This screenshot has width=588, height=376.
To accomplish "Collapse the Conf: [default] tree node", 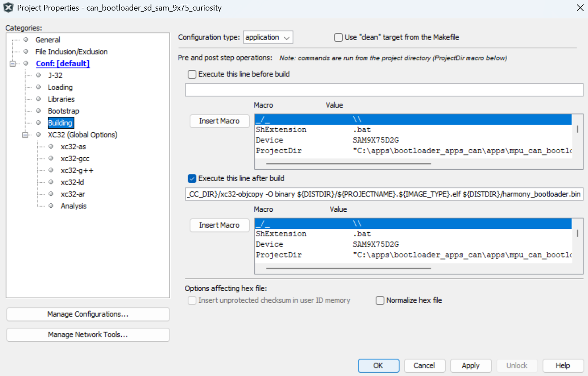I will 14,63.
